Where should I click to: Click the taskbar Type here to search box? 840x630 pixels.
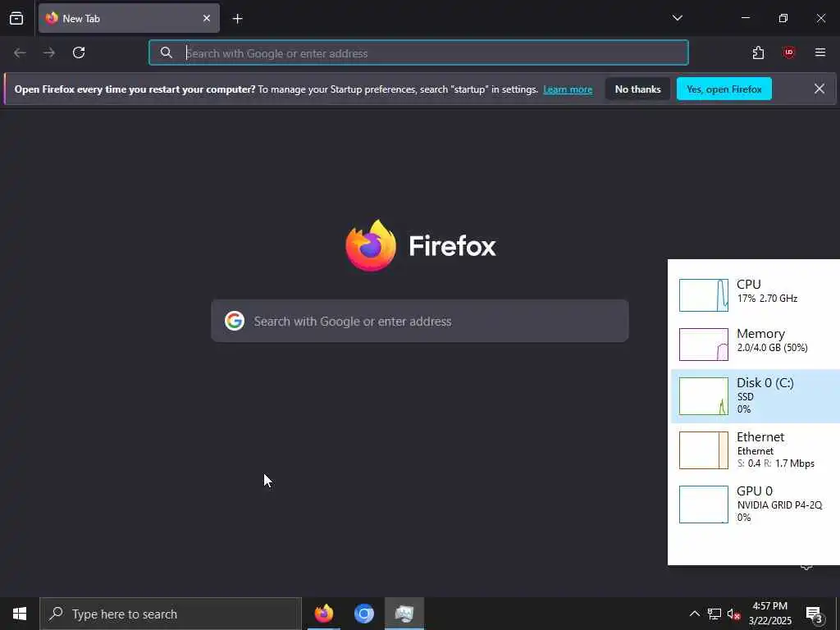pyautogui.click(x=171, y=614)
